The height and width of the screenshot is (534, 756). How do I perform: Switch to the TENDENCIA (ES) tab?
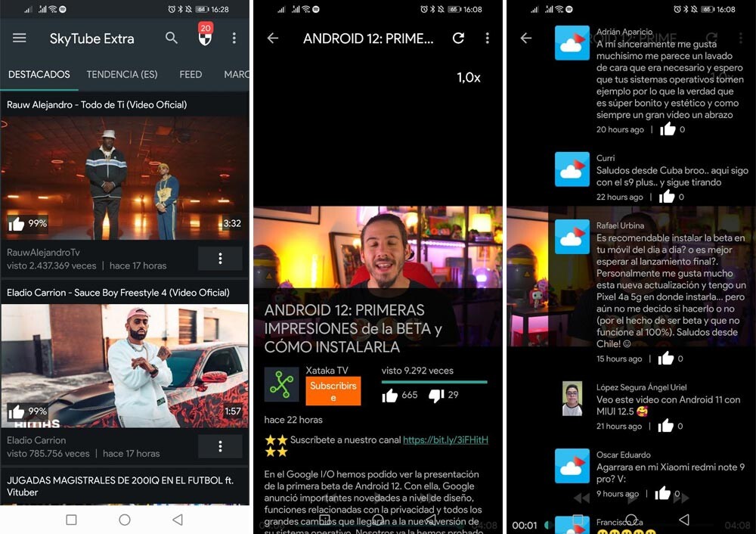pyautogui.click(x=122, y=74)
